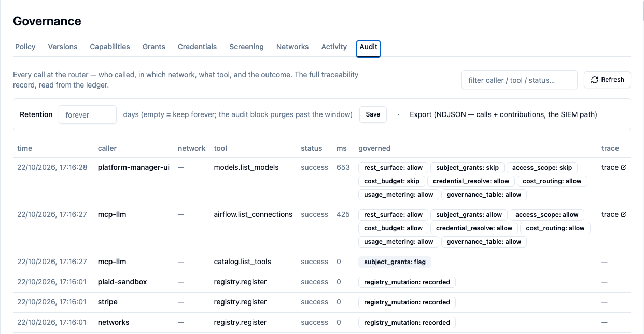Click the 653 ms value
Image resolution: width=644 pixels, height=334 pixels.
[x=343, y=167]
